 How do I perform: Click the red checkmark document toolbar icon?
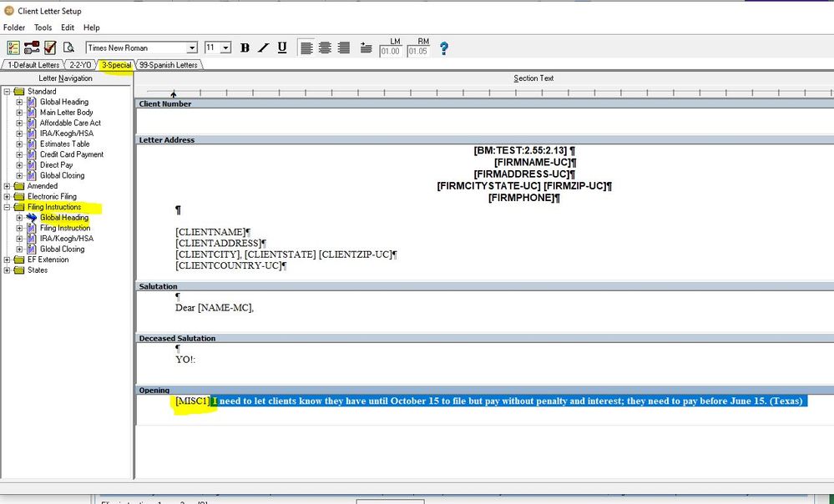50,48
